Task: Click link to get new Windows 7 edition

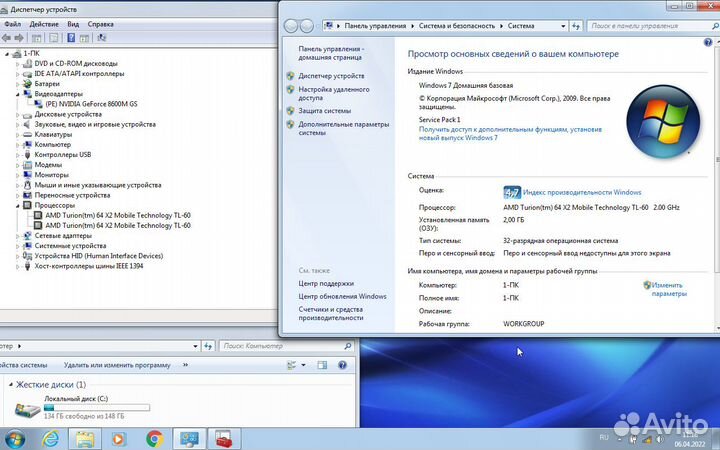Action: (x=510, y=134)
